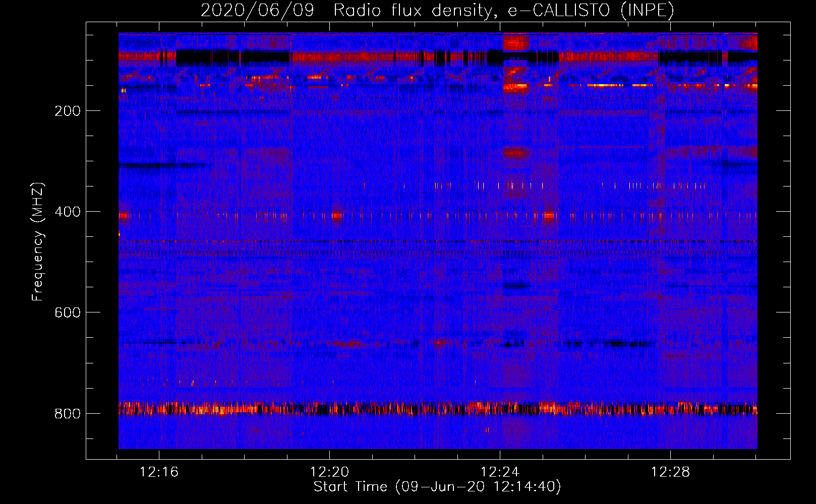Click the "Start Time (09-Jun-20 12:14:40)" axis label
Screen dimensions: 816x504
(x=437, y=487)
